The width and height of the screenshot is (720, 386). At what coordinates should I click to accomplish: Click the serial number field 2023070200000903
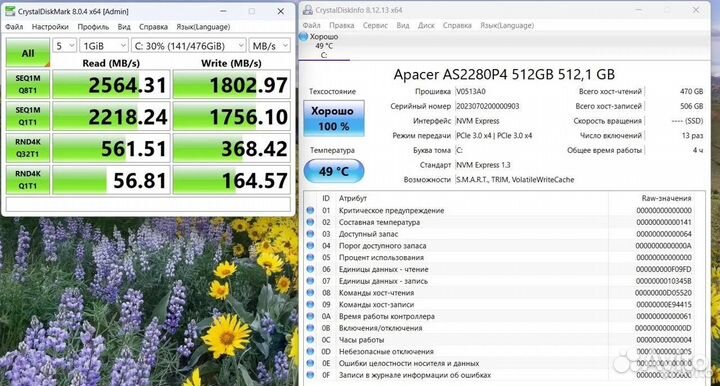488,106
